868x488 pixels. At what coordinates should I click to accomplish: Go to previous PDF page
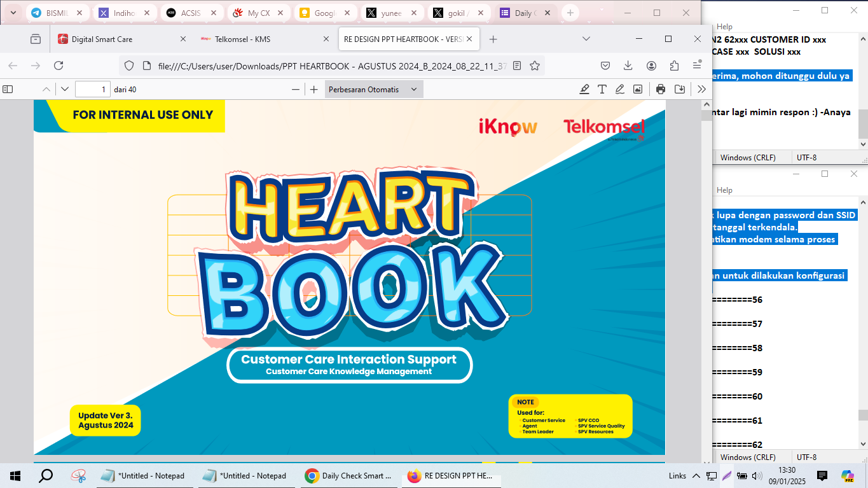point(46,90)
